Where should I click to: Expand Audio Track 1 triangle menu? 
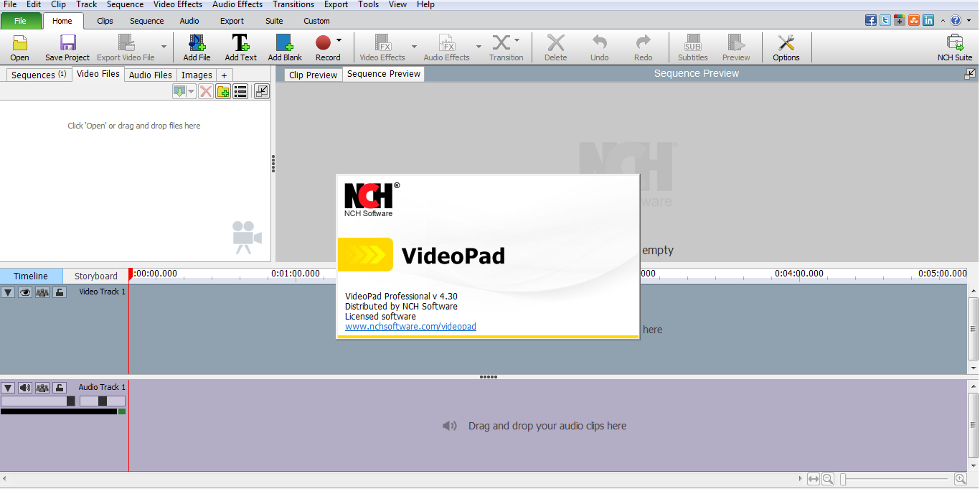(8, 388)
